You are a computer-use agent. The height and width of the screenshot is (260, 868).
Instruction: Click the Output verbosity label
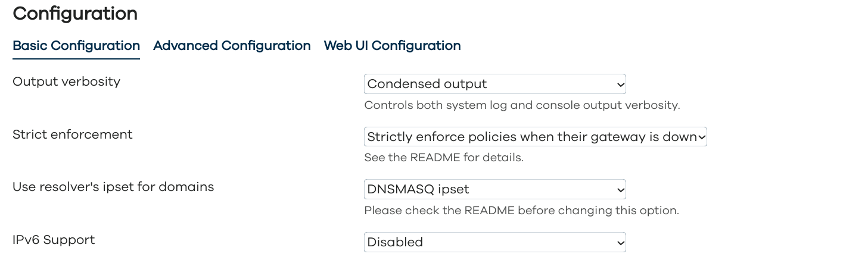click(x=66, y=82)
